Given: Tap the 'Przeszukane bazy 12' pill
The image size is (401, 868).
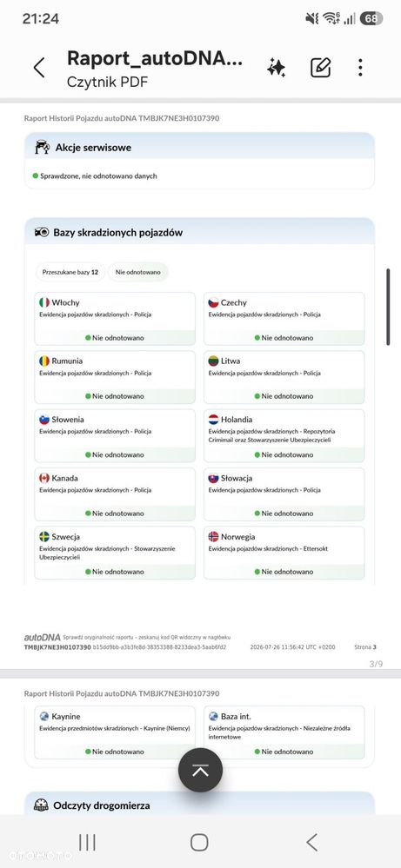Looking at the screenshot, I should [70, 272].
